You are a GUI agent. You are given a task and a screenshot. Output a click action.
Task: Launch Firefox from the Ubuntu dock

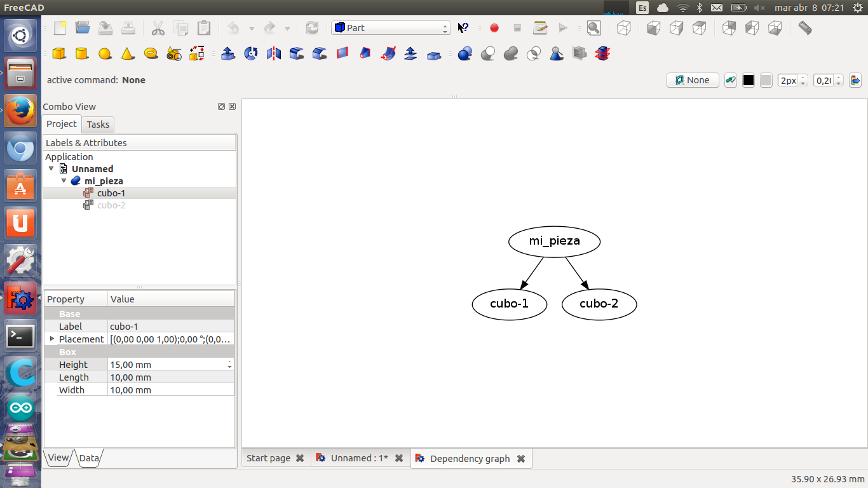coord(21,111)
